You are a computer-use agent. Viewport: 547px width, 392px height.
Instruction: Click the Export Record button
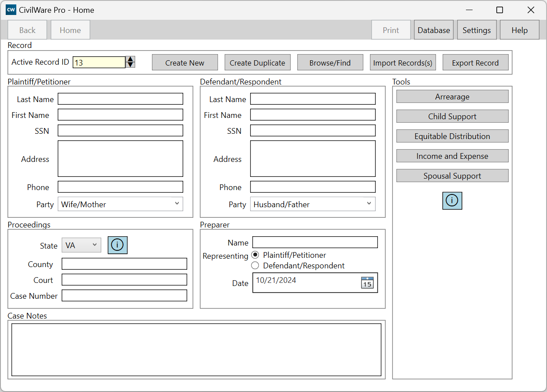click(x=476, y=62)
